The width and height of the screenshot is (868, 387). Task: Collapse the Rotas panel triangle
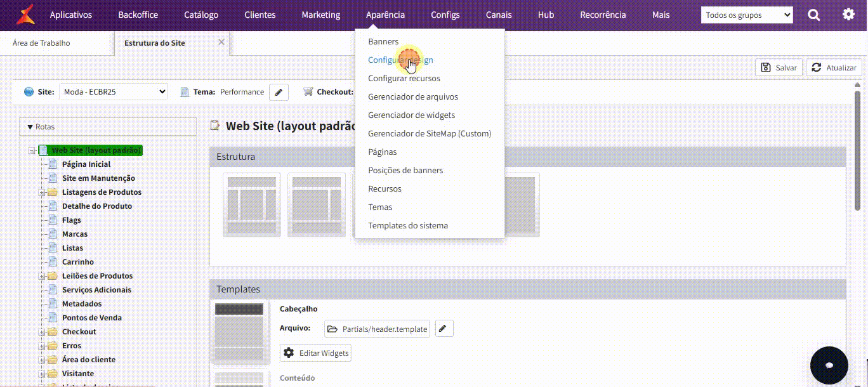pos(30,127)
